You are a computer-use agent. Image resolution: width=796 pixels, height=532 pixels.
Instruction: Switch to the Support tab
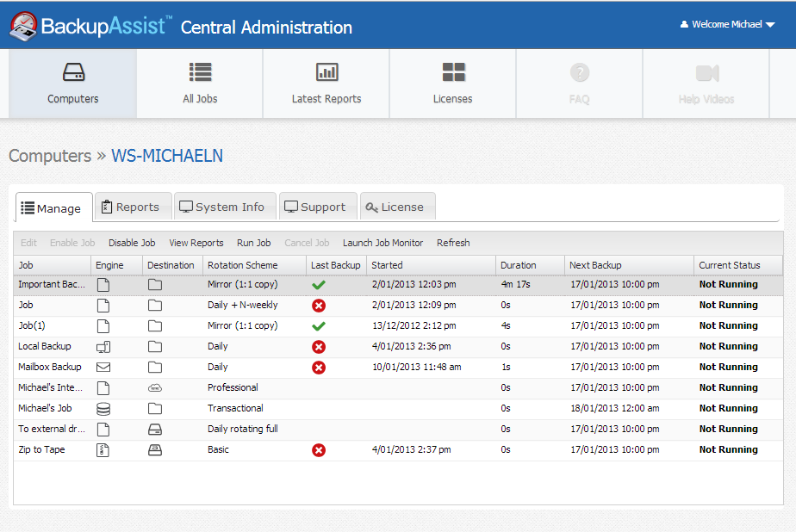(318, 207)
